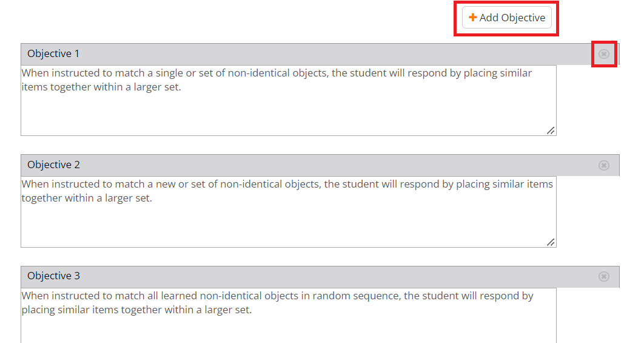Click the Add Objective button
This screenshot has width=644, height=343.
point(507,18)
